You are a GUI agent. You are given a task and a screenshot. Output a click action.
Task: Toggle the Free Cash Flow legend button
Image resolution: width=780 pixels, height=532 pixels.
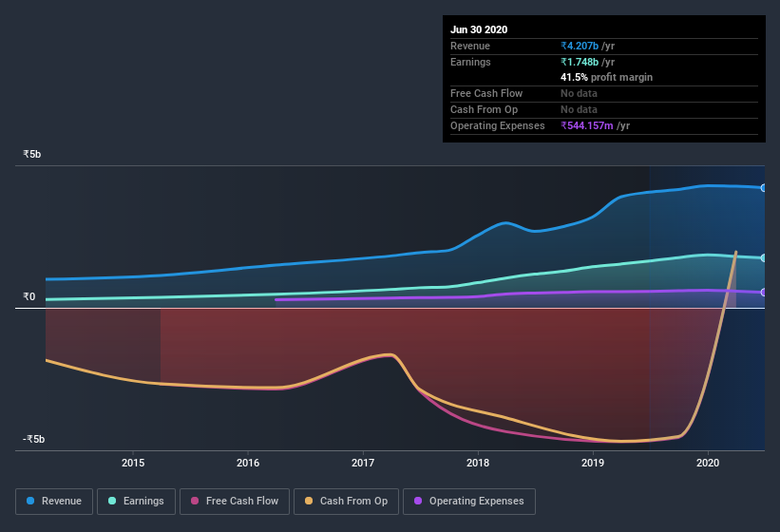pos(235,502)
